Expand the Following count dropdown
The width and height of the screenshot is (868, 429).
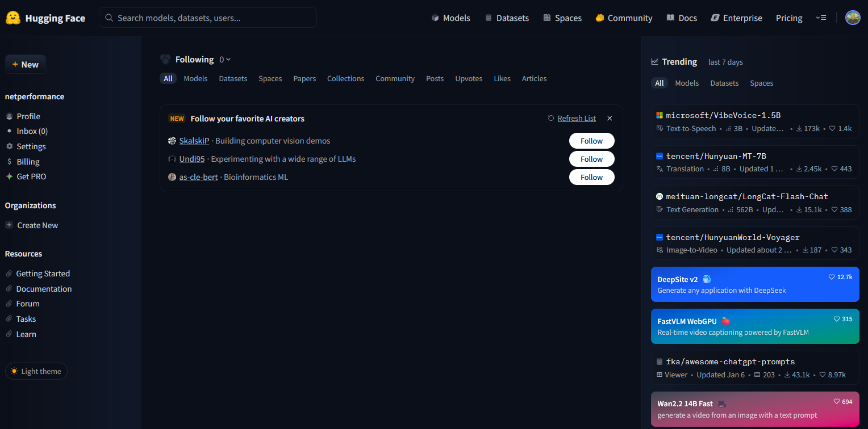226,60
